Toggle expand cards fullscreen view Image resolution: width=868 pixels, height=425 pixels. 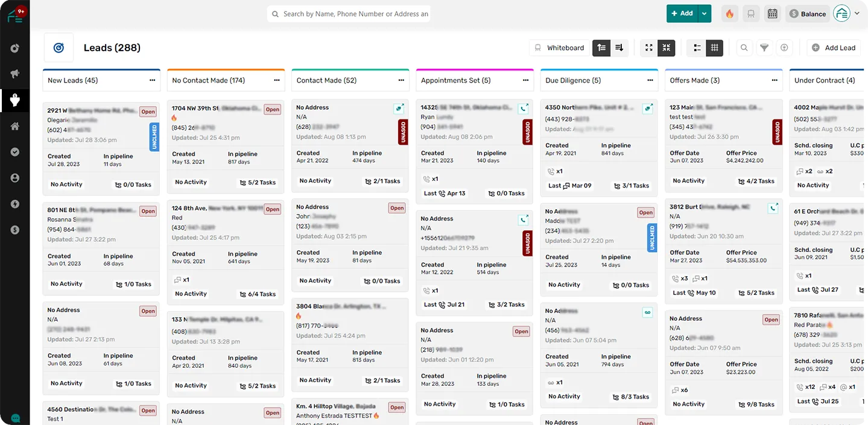(x=649, y=48)
